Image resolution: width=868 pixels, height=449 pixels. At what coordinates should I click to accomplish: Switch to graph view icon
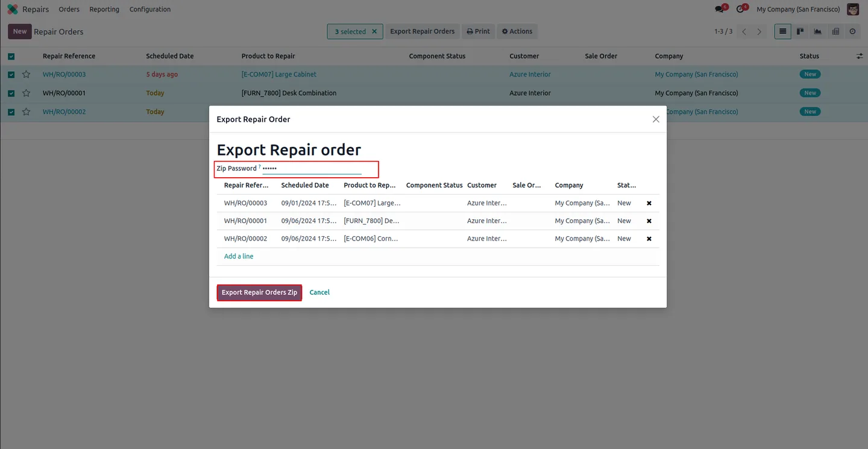(817, 31)
